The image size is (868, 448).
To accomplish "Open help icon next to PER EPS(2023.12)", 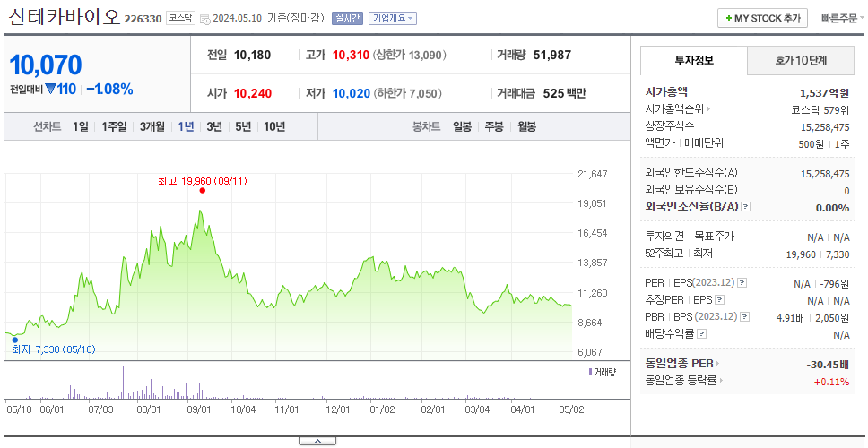I will click(x=742, y=283).
